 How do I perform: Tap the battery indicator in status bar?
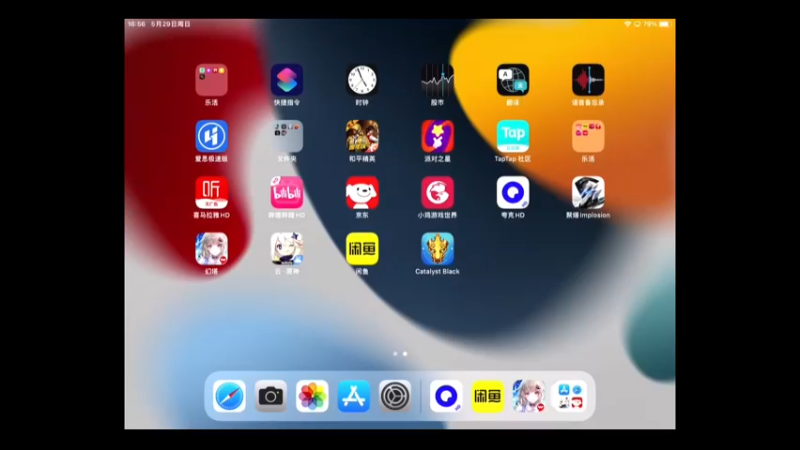(664, 24)
